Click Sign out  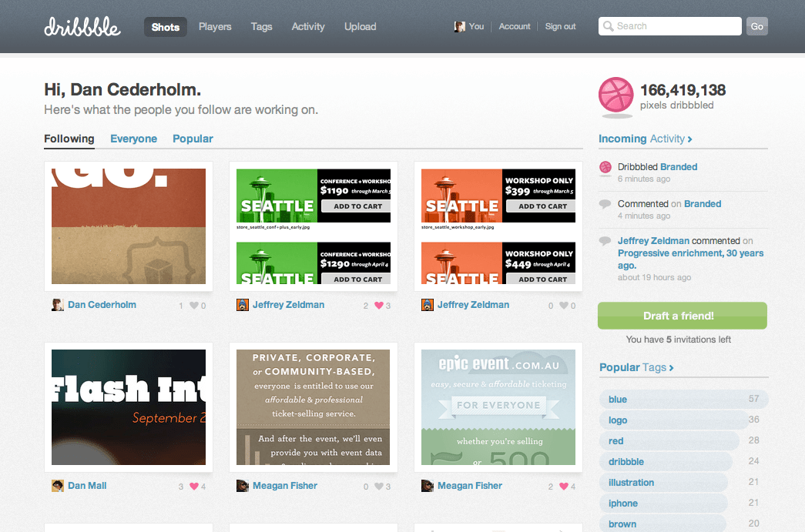[x=560, y=27]
